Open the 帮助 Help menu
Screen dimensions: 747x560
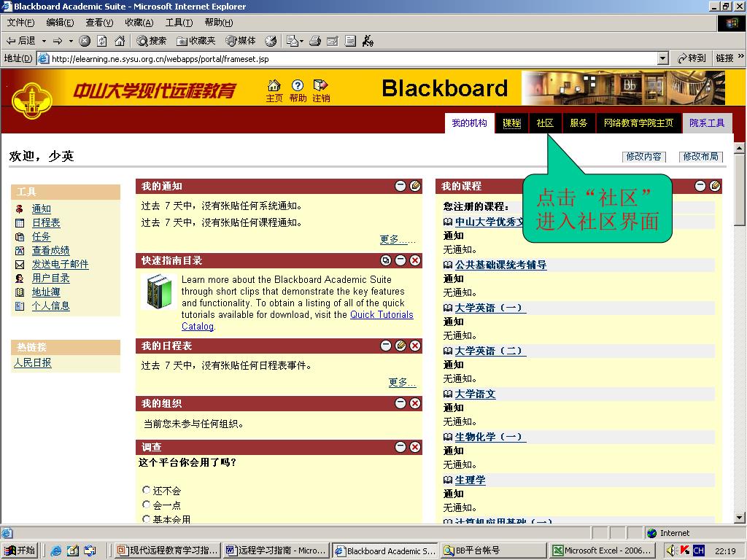tap(219, 23)
